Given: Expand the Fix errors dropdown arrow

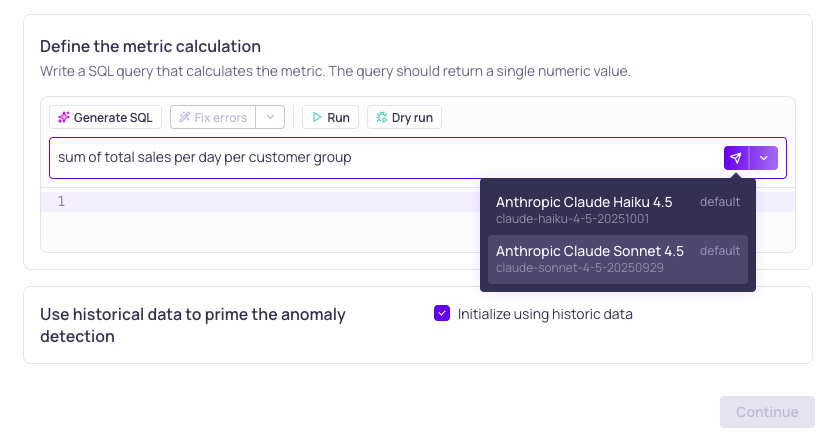Looking at the screenshot, I should tap(271, 118).
